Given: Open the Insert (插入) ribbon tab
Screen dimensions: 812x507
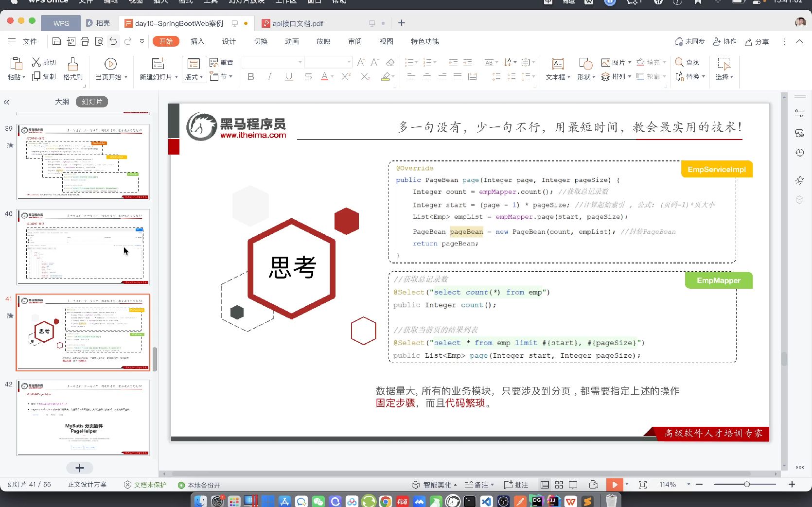Looking at the screenshot, I should 197,42.
